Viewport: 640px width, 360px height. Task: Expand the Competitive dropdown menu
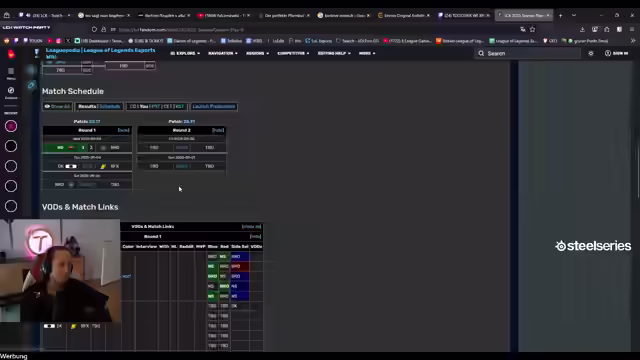[x=293, y=53]
